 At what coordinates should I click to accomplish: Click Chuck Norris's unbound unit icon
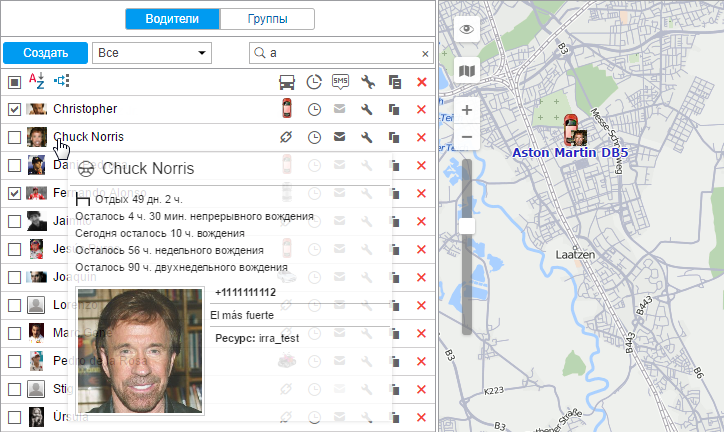pyautogui.click(x=286, y=137)
